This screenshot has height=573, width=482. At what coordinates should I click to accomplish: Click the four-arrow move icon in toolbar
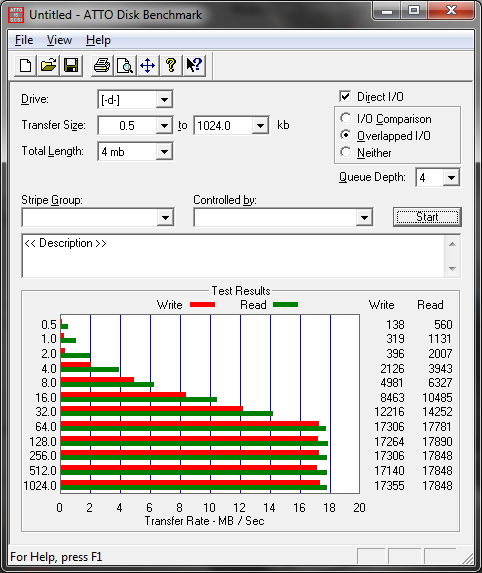pyautogui.click(x=148, y=66)
